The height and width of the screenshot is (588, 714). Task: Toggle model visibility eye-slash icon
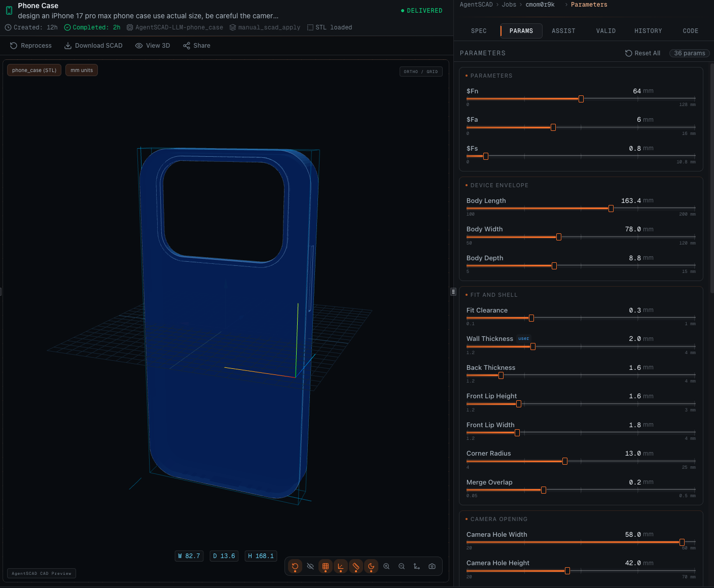pyautogui.click(x=310, y=566)
